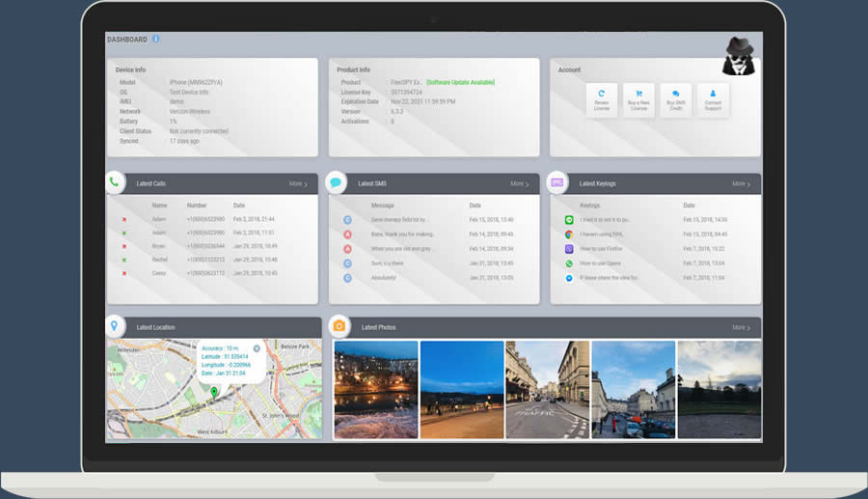The image size is (868, 499).
Task: Click the 'Absolutely!' message text
Action: pos(384,278)
